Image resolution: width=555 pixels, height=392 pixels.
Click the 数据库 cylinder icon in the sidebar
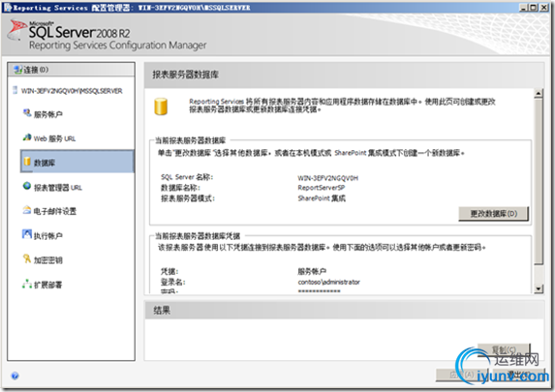[27, 162]
